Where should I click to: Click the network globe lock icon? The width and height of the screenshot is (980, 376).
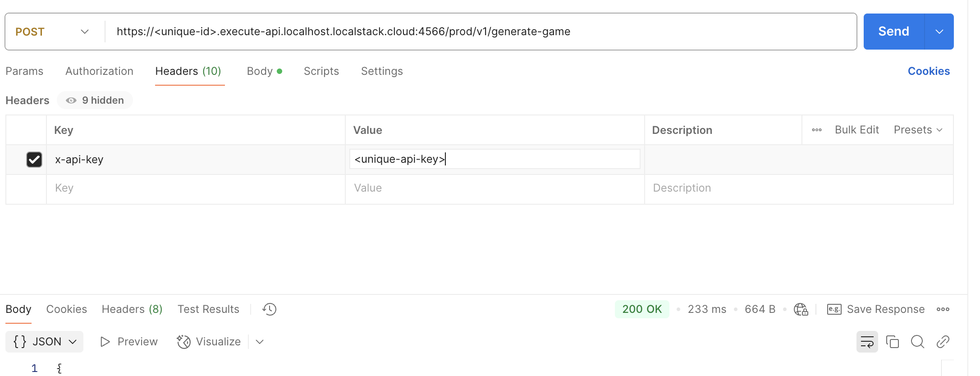(x=801, y=309)
